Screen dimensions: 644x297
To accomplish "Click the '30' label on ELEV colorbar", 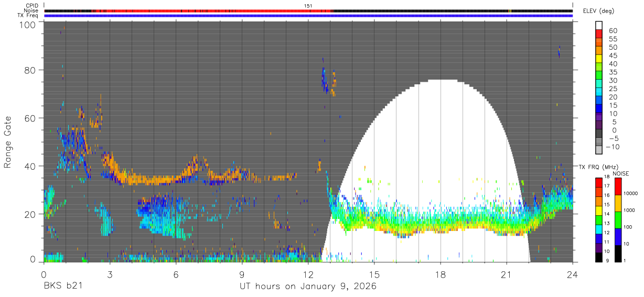I will click(613, 80).
